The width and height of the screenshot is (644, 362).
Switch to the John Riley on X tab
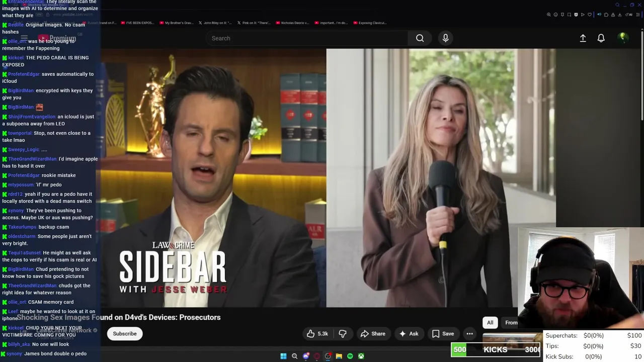[x=215, y=23]
